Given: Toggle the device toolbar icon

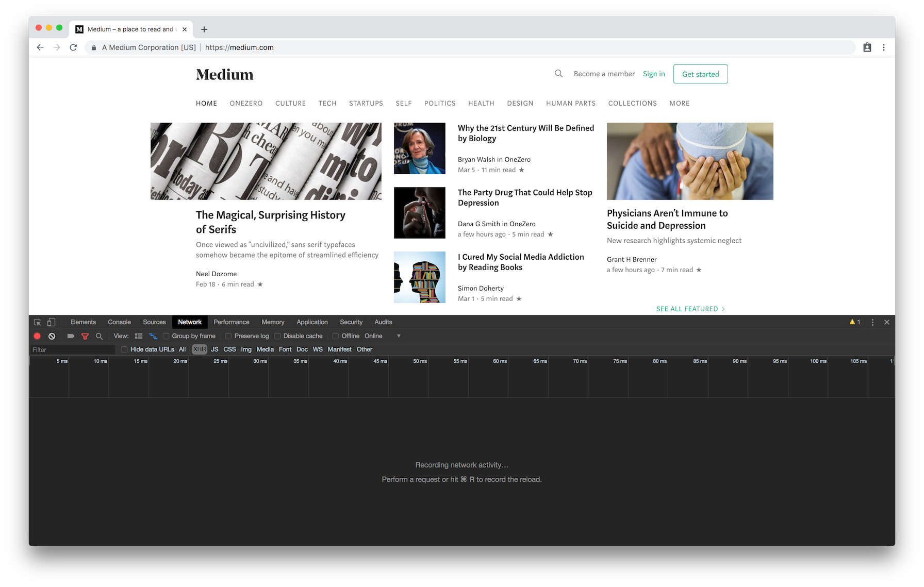Looking at the screenshot, I should pos(51,322).
